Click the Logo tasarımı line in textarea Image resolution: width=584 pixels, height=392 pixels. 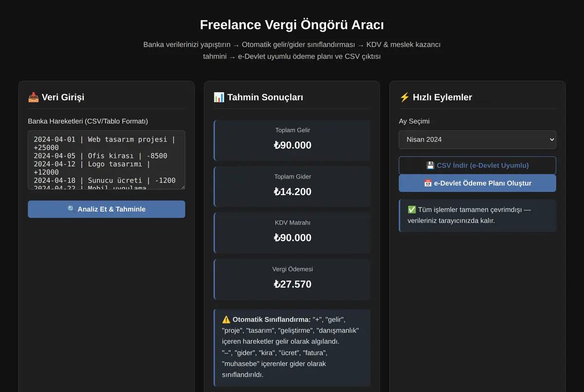(x=91, y=168)
